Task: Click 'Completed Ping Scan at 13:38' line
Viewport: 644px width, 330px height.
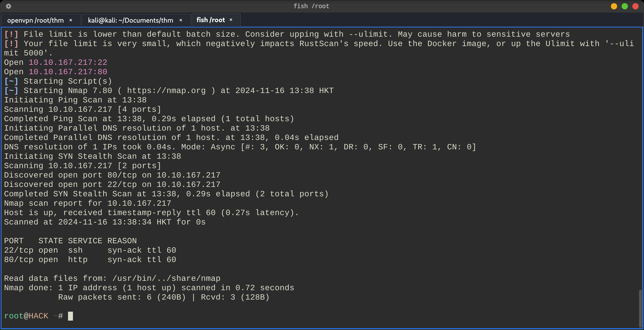Action: (149, 119)
